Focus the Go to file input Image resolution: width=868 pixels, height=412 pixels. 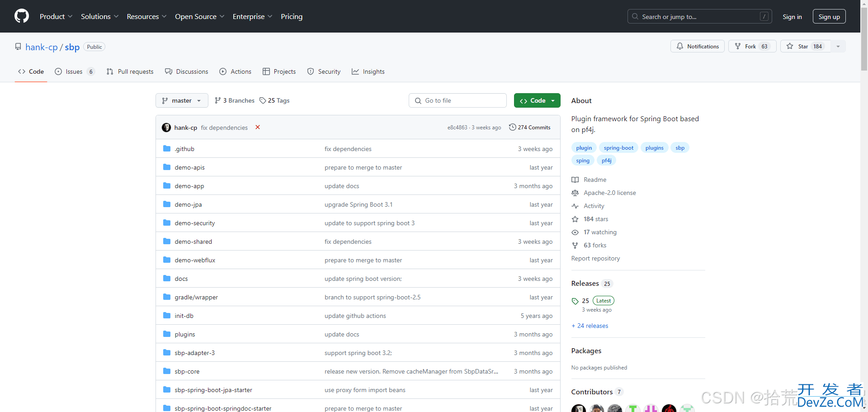click(x=458, y=100)
